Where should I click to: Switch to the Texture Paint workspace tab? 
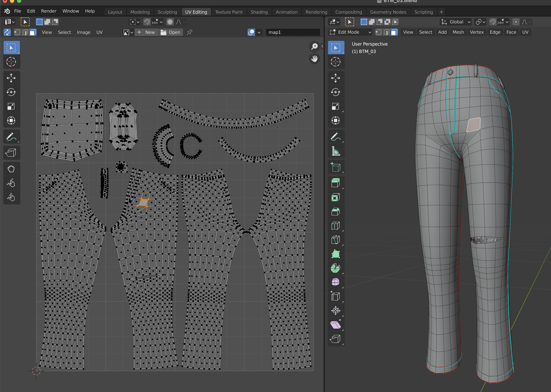[229, 12]
